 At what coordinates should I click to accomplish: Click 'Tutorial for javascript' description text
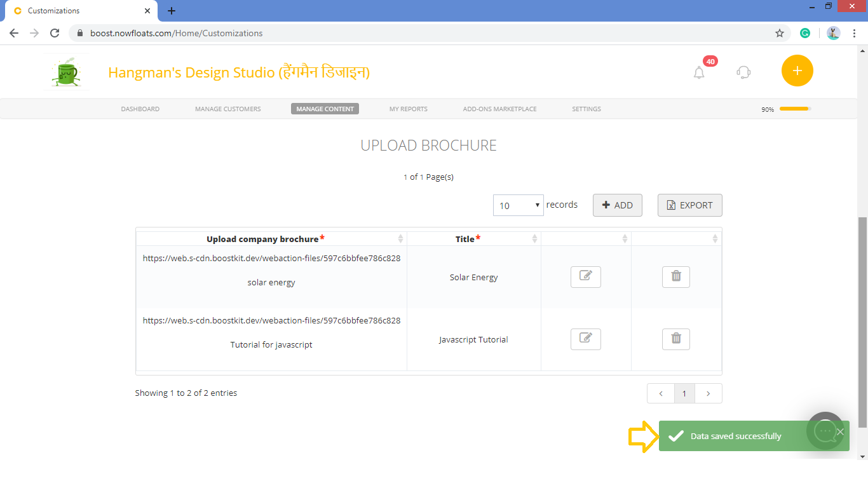[x=271, y=345]
